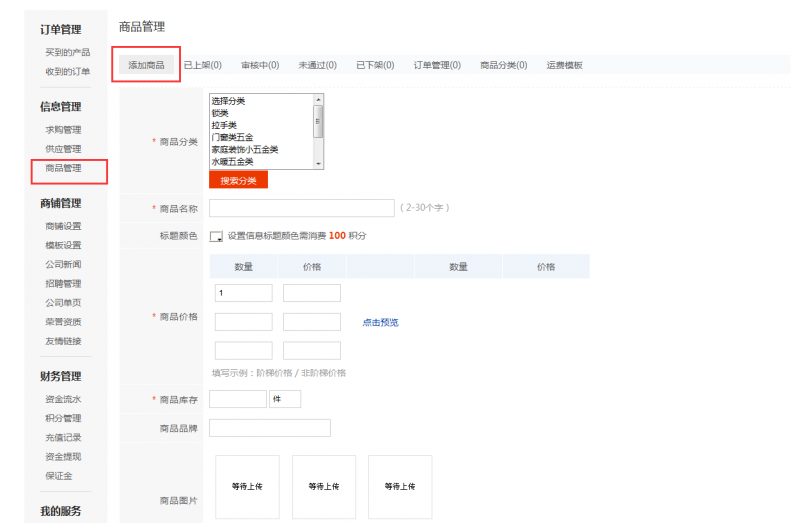Go to the 订单管理(0) tab

pyautogui.click(x=437, y=65)
